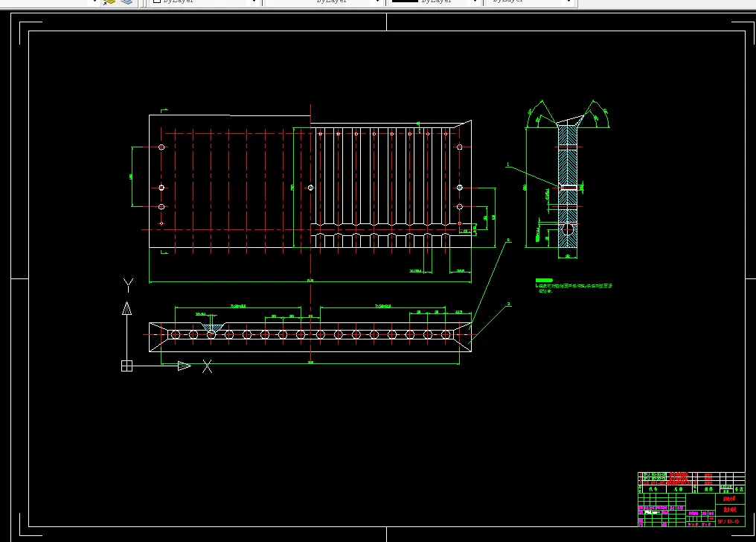Click the UCS Y axis letter
The width and height of the screenshot is (756, 542).
[x=128, y=285]
